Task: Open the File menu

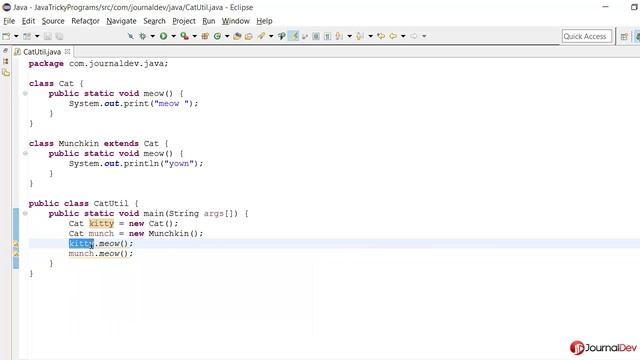Action: coord(9,21)
